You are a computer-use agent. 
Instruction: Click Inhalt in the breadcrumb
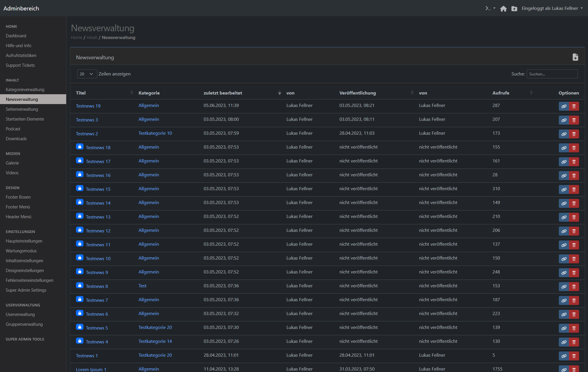click(92, 38)
